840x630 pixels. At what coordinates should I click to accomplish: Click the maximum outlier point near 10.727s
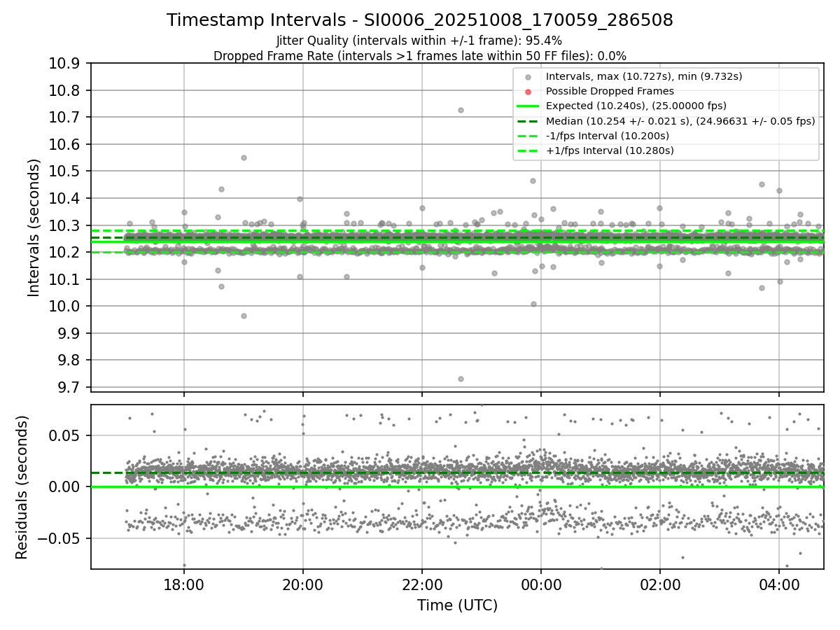[x=461, y=110]
